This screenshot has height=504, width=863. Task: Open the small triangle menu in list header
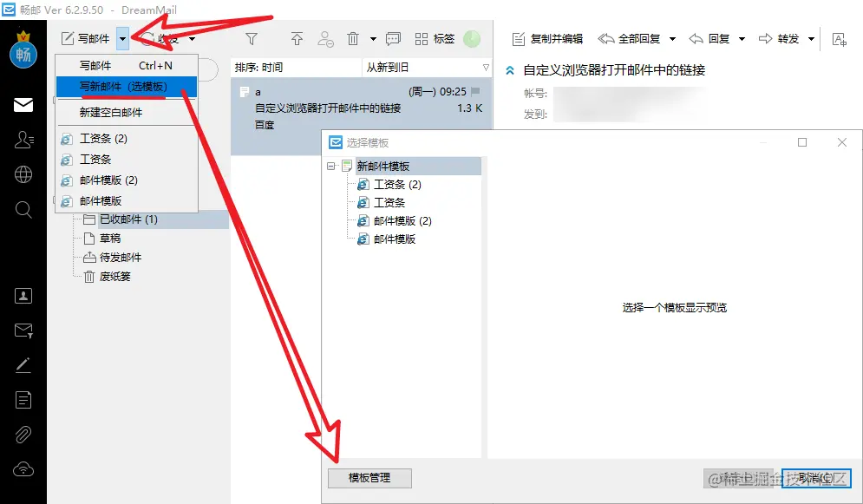click(486, 67)
